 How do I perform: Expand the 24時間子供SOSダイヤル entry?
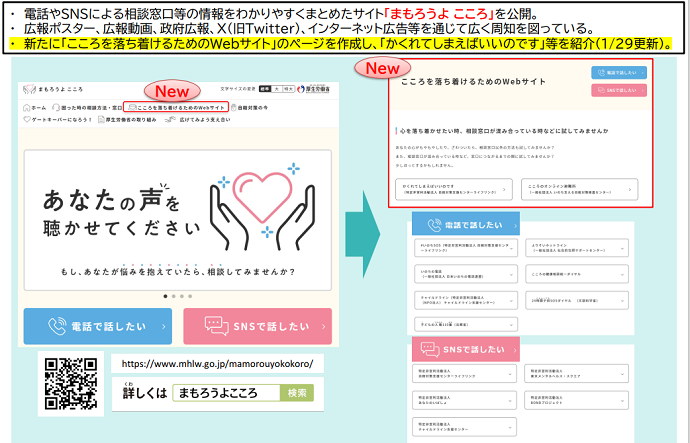click(577, 300)
